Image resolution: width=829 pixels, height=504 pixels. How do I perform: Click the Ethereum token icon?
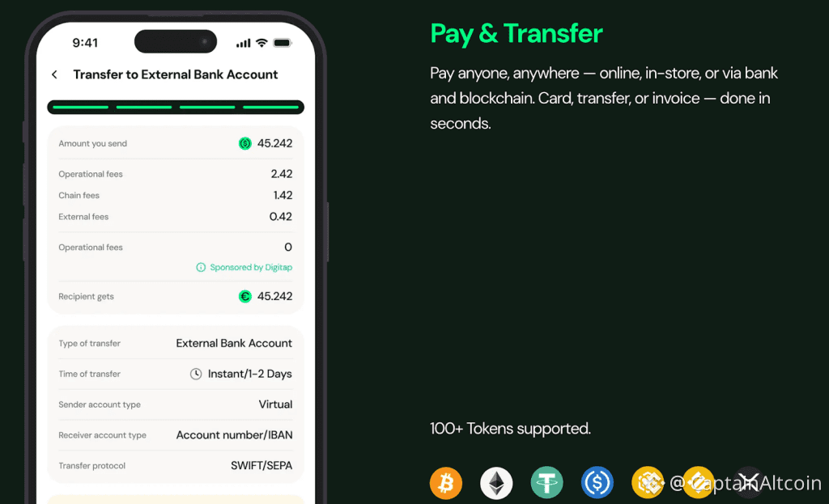tap(496, 483)
